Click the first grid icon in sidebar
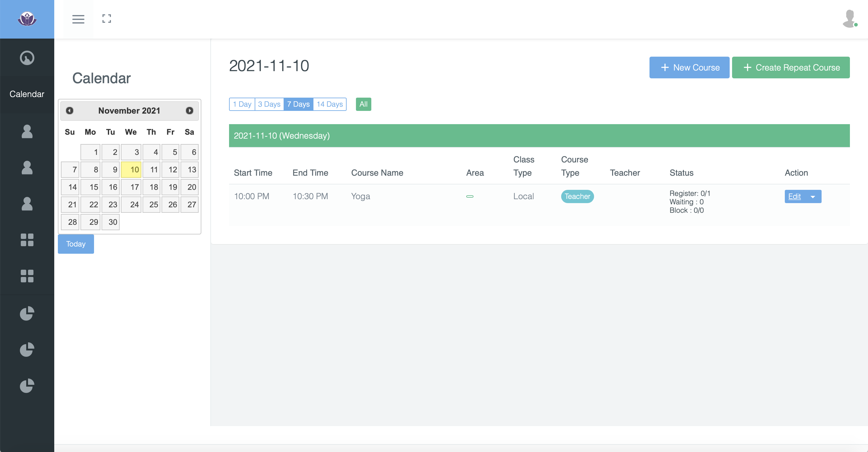This screenshot has height=452, width=868. tap(27, 240)
